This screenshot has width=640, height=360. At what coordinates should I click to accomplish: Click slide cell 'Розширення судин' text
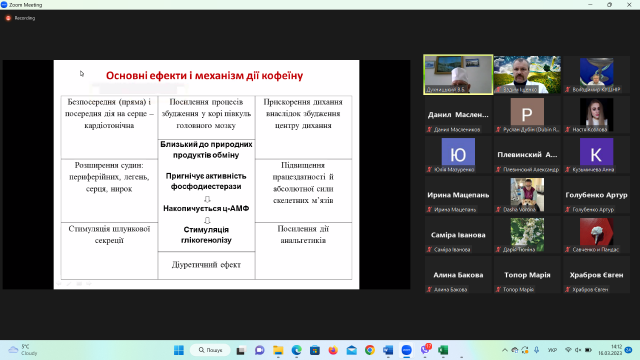point(109,177)
